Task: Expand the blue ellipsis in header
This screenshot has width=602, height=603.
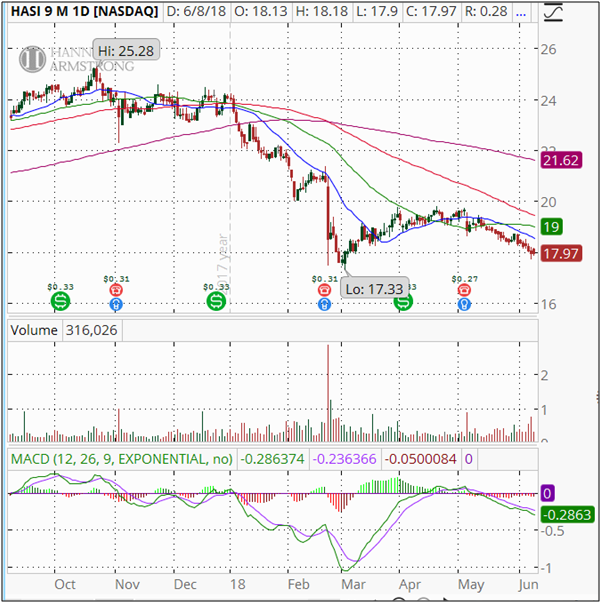Action: coord(521,12)
